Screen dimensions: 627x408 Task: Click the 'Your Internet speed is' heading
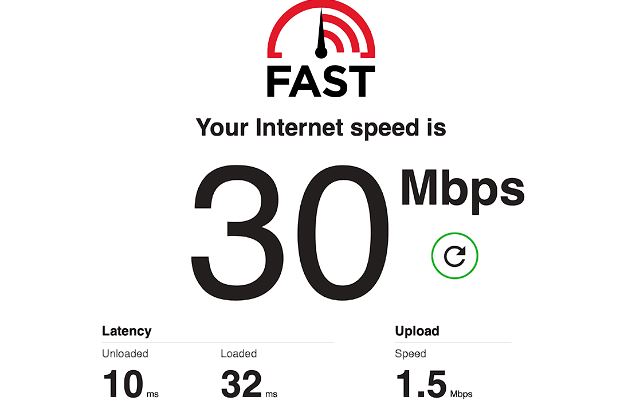[321, 128]
